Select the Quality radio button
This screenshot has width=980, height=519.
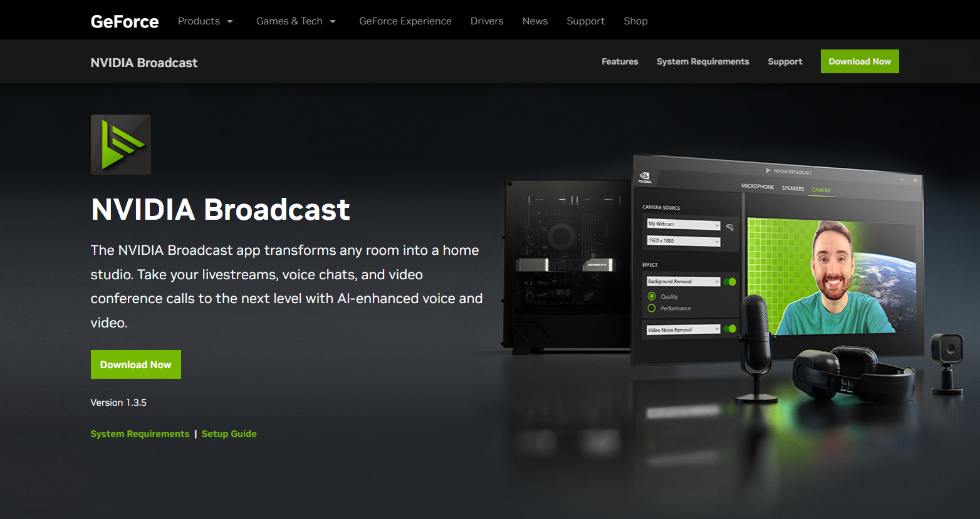point(652,296)
